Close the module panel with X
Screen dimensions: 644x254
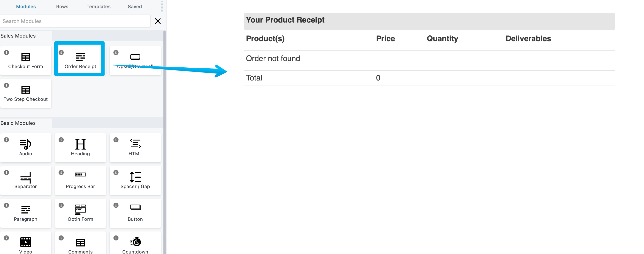[158, 21]
